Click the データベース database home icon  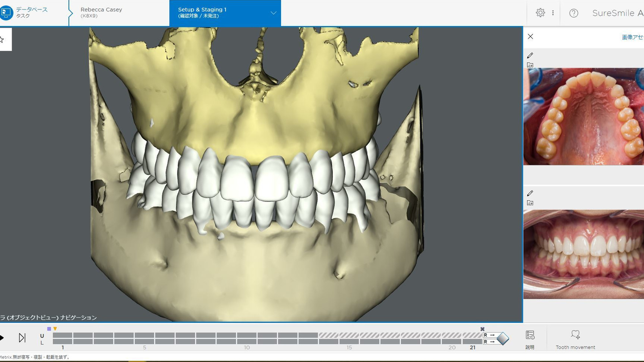[x=6, y=13]
